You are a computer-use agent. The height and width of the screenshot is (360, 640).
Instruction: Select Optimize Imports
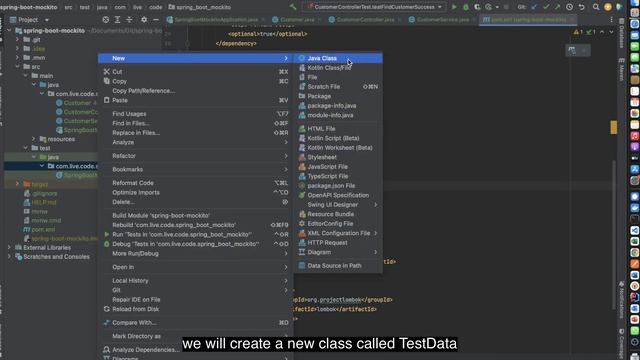click(x=195, y=192)
